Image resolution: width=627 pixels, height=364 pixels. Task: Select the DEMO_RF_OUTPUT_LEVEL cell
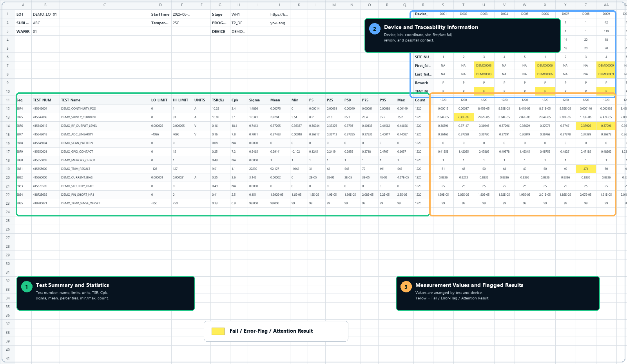[105, 126]
